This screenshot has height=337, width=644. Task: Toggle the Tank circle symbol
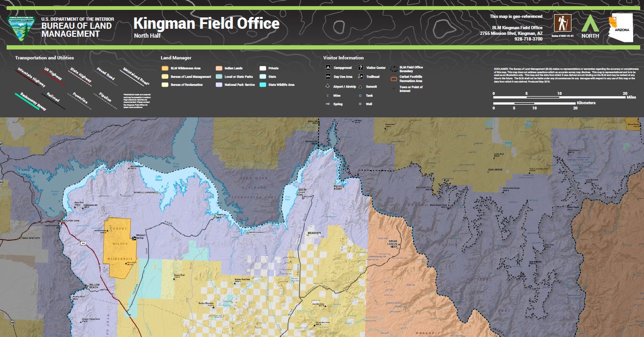pyautogui.click(x=360, y=96)
